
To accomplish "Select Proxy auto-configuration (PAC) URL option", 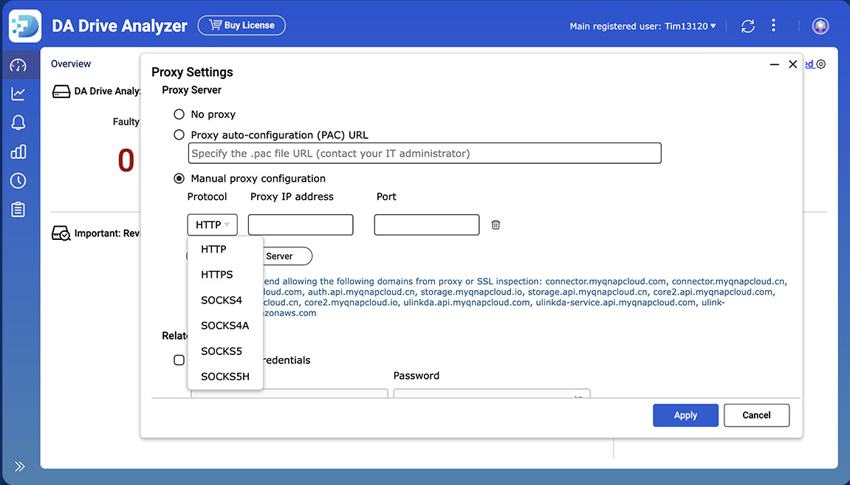I will [x=179, y=134].
